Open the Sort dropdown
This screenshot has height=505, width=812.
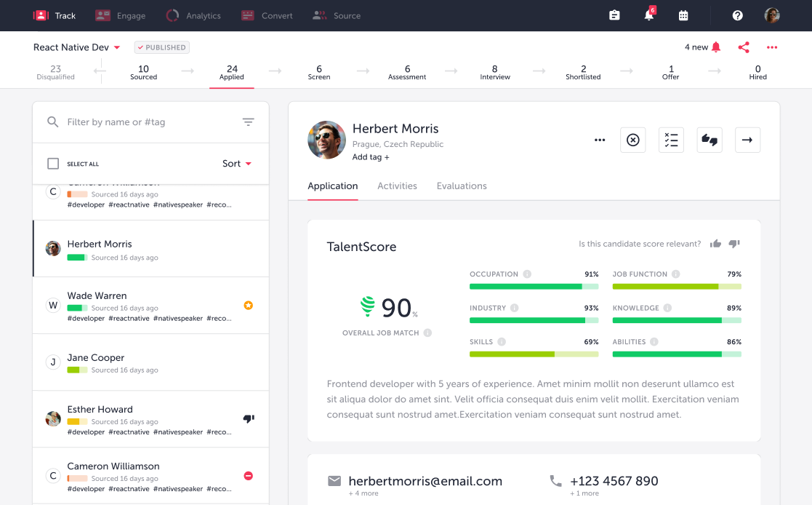tap(237, 164)
